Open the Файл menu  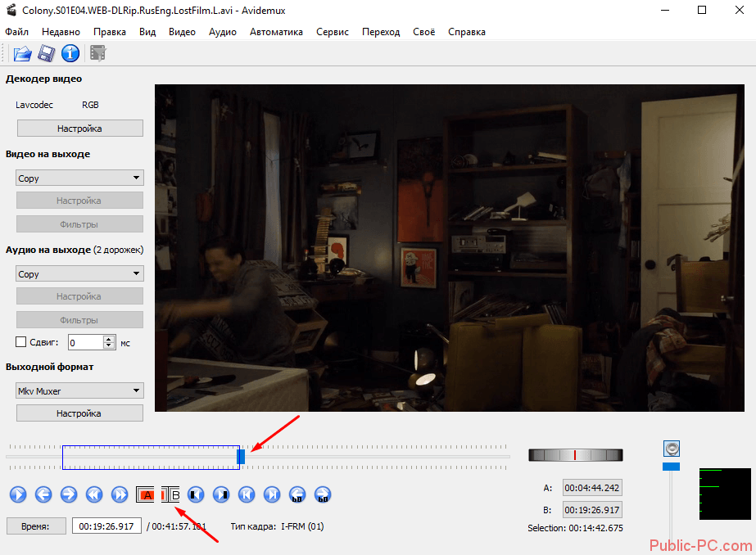coord(16,32)
